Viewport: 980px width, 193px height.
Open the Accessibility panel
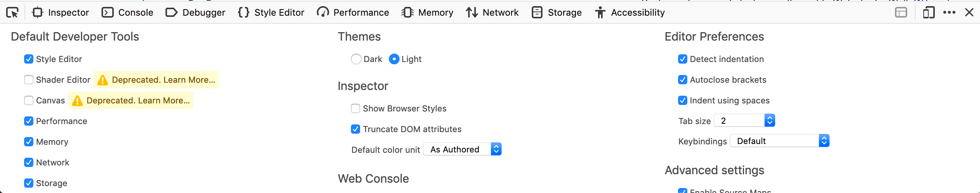pyautogui.click(x=629, y=13)
